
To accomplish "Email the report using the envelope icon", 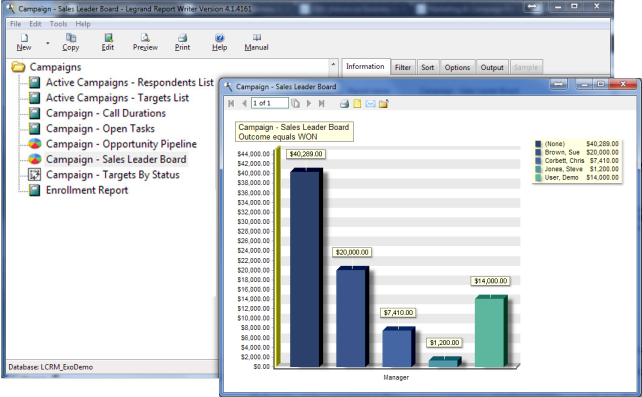I will (370, 104).
